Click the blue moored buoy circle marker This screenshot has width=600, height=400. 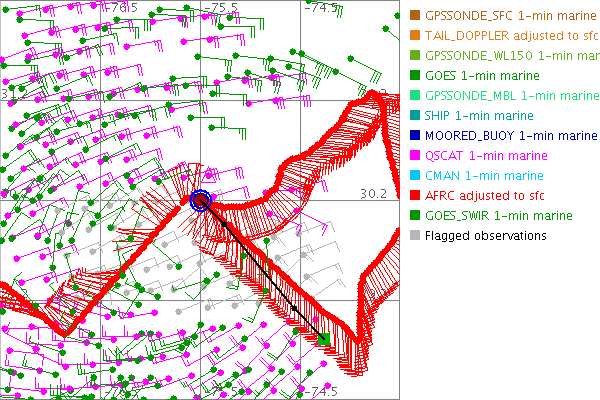pyautogui.click(x=201, y=200)
